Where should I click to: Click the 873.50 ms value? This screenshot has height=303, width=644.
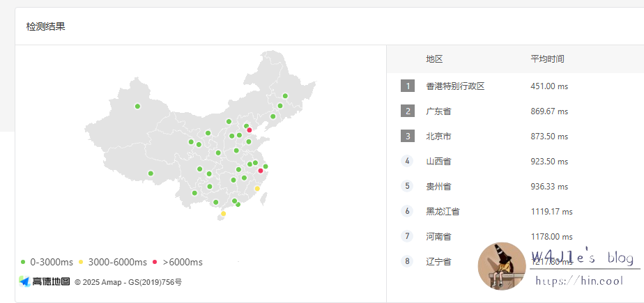(549, 137)
